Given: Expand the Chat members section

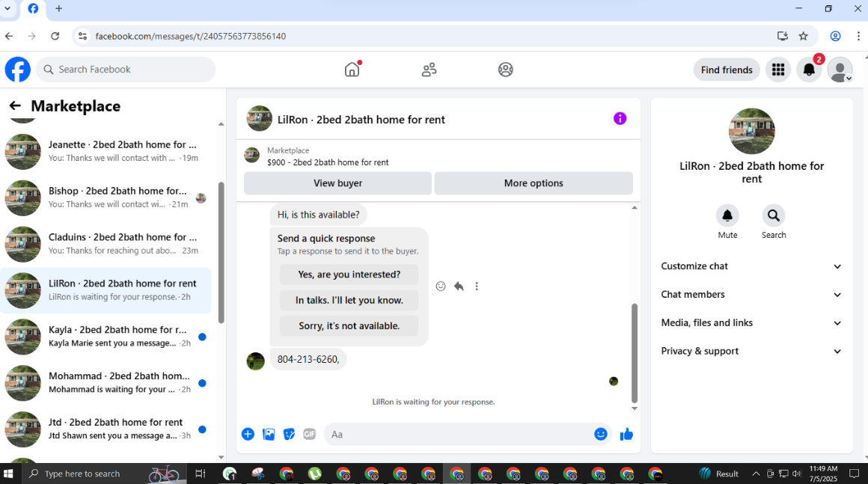Looking at the screenshot, I should point(751,294).
